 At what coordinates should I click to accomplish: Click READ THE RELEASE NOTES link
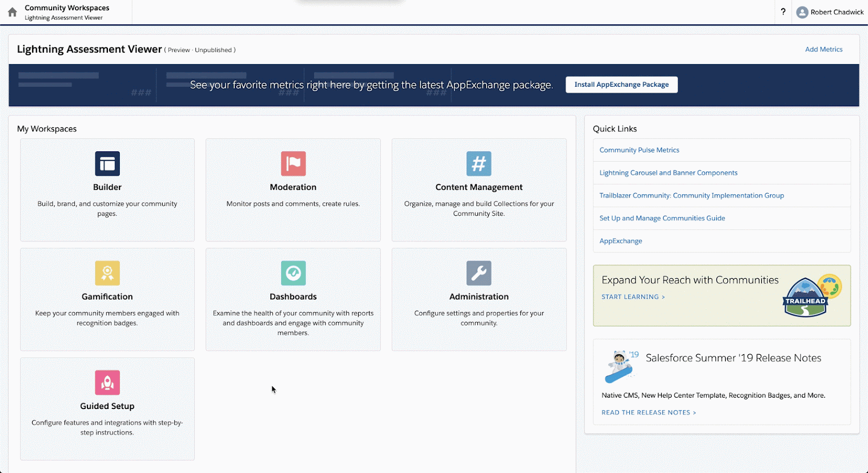point(649,413)
